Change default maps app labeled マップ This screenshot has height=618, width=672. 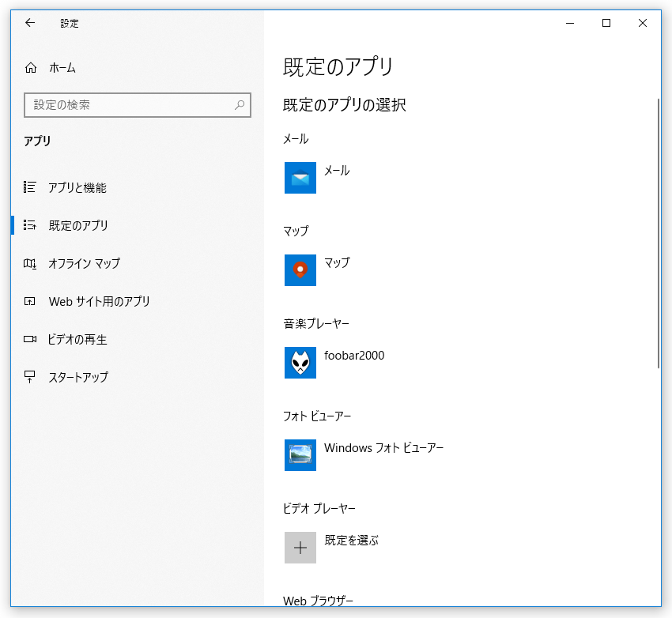pyautogui.click(x=337, y=262)
